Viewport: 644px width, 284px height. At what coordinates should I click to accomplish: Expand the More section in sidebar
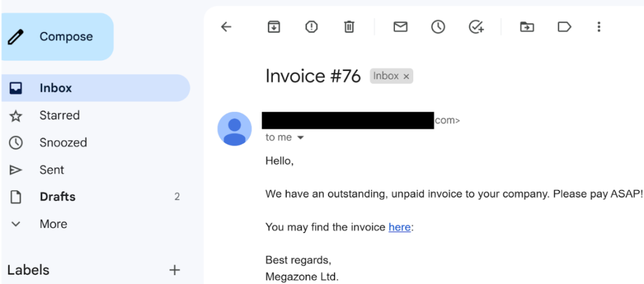click(x=53, y=224)
